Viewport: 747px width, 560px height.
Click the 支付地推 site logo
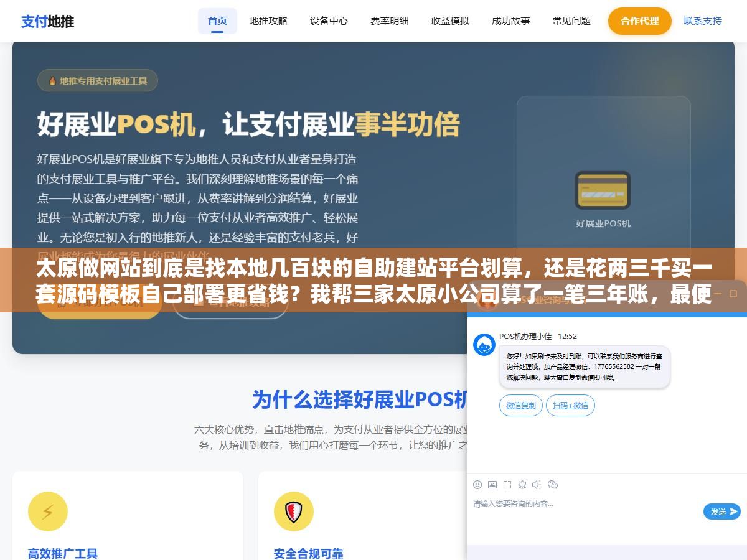point(47,21)
